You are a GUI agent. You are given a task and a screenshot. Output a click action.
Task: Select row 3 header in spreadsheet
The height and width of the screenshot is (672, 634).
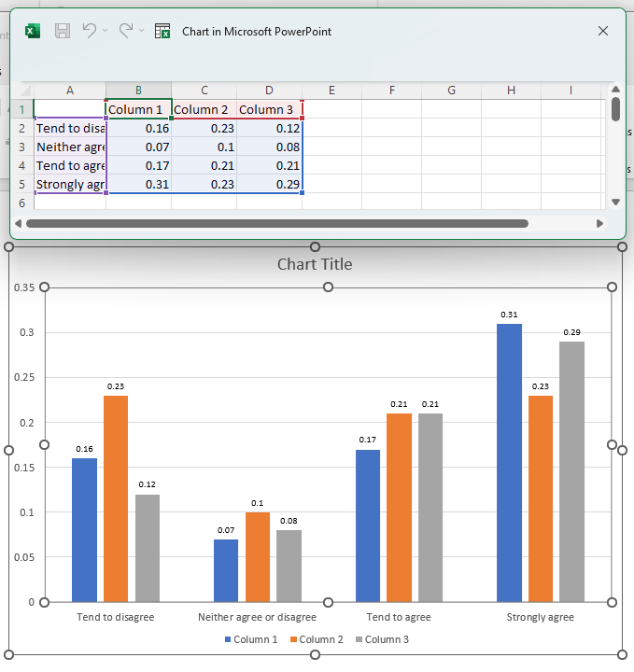21,147
